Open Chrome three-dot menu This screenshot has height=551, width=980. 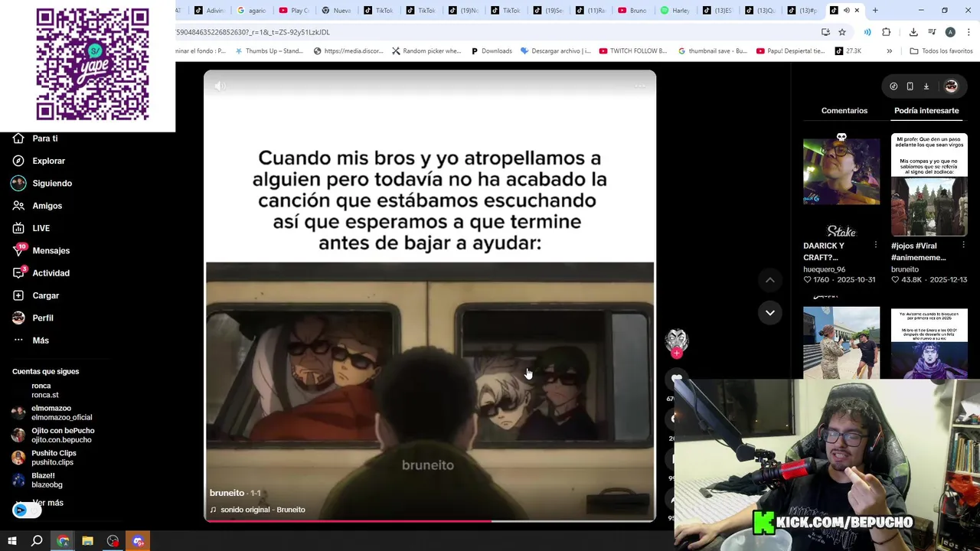click(x=969, y=32)
